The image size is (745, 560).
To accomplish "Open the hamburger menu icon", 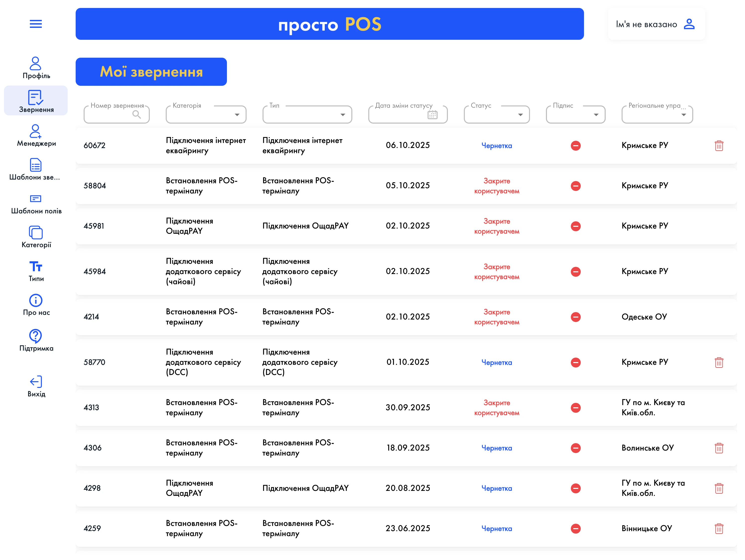I will coord(36,24).
